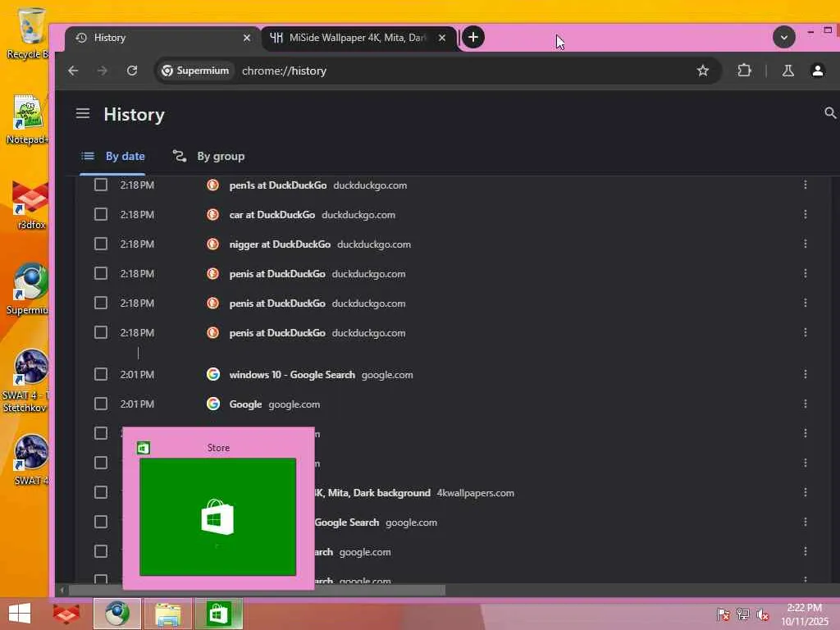
Task: Select the By date view tab
Action: (x=112, y=157)
